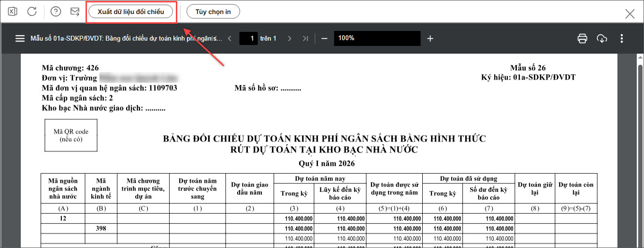Open the three-dot more options menu
Viewport: 644px width, 248px height.
tap(622, 39)
